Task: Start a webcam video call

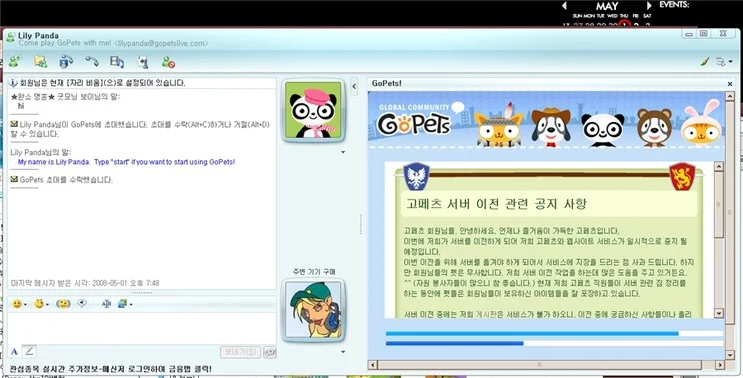Action: coord(66,61)
